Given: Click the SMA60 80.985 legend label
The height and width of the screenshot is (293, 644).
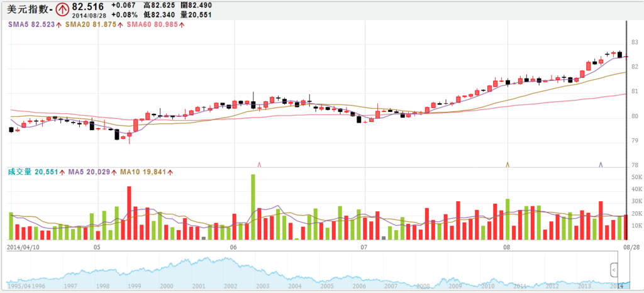Looking at the screenshot, I should point(152,25).
